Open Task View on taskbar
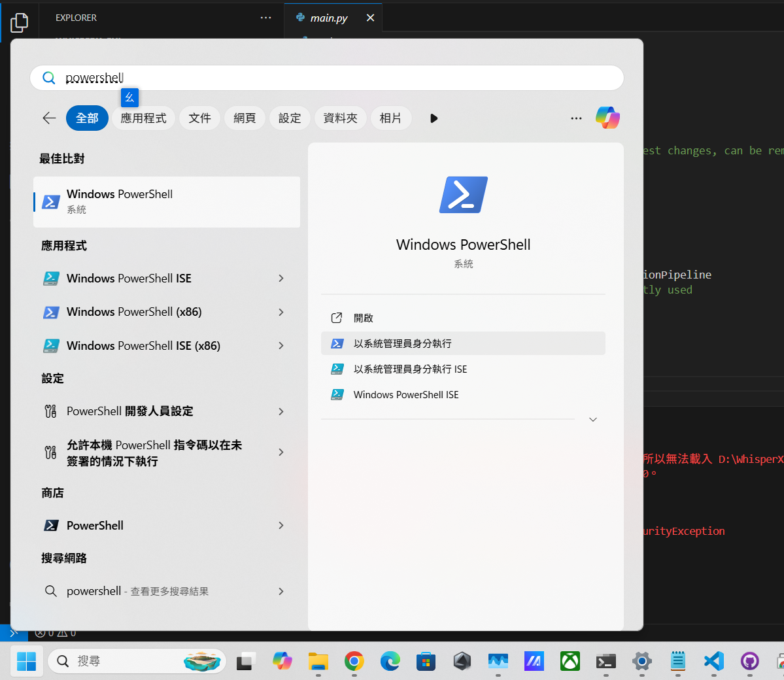 (245, 661)
